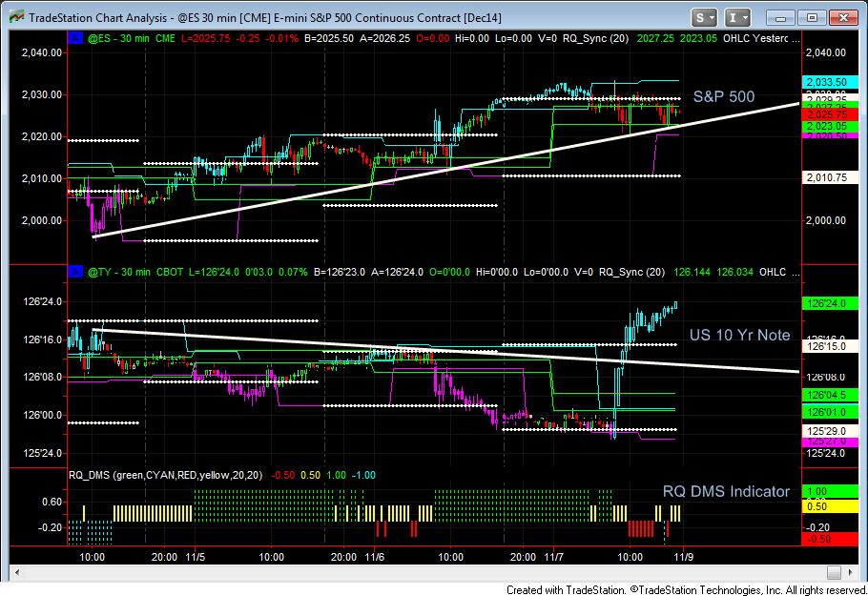Click the "126.144" value in @TY status line
The image size is (868, 596).
(x=692, y=273)
